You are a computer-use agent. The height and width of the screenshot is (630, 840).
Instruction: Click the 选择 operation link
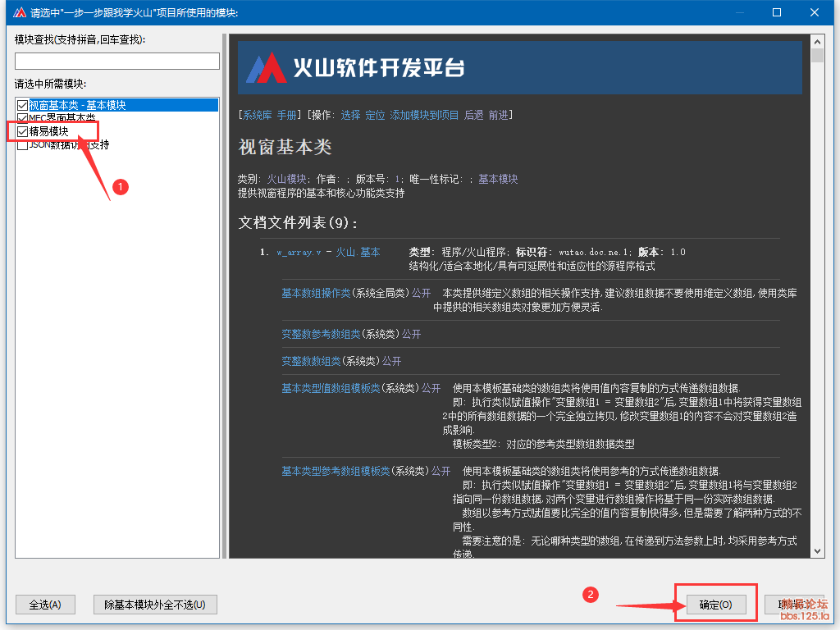pyautogui.click(x=350, y=115)
